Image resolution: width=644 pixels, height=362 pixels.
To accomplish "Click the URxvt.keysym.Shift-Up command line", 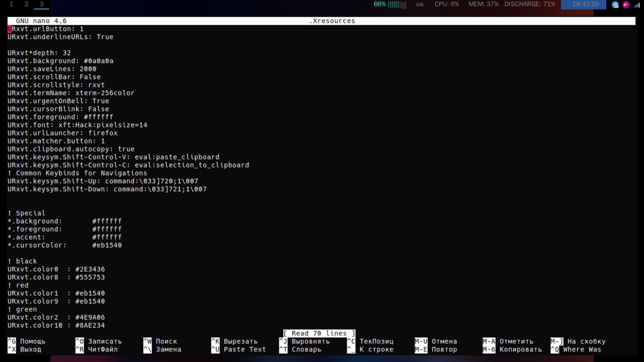I will pyautogui.click(x=103, y=181).
